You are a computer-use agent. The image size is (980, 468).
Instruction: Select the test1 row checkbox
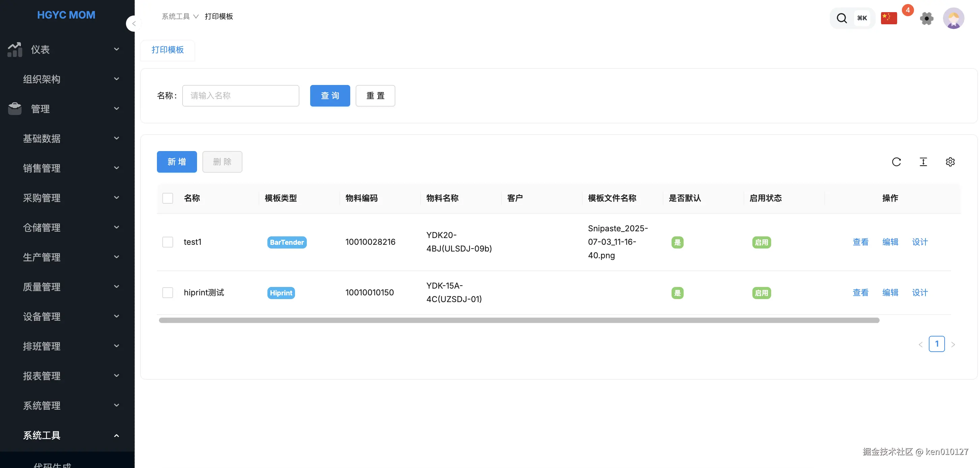tap(167, 242)
